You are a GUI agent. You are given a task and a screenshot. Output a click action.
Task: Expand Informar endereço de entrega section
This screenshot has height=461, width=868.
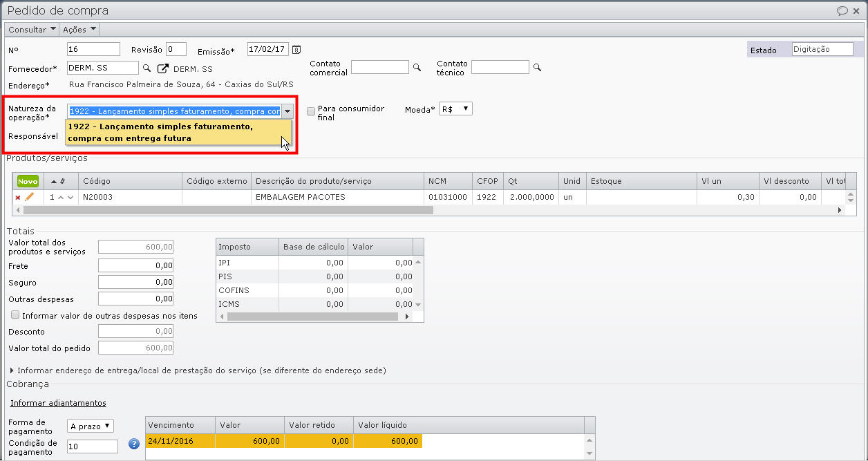pos(197,370)
